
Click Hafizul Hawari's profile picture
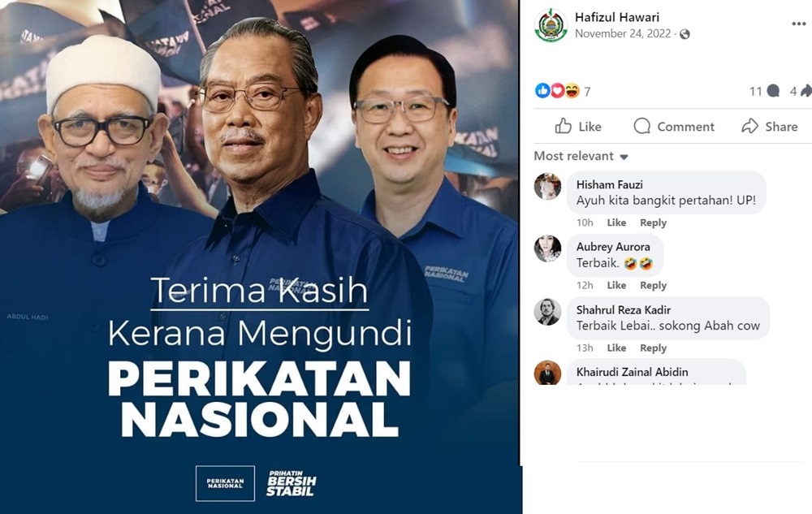pos(551,25)
